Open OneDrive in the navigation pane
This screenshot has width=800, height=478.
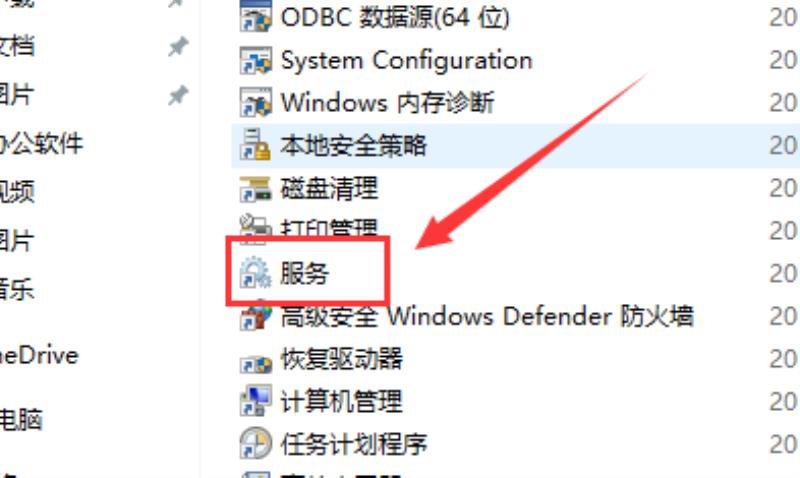pos(39,356)
